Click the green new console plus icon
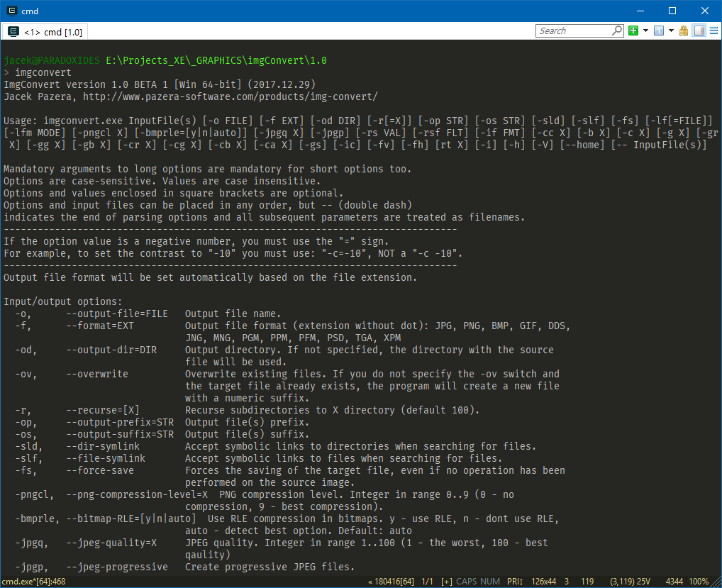This screenshot has height=588, width=722. click(x=633, y=30)
